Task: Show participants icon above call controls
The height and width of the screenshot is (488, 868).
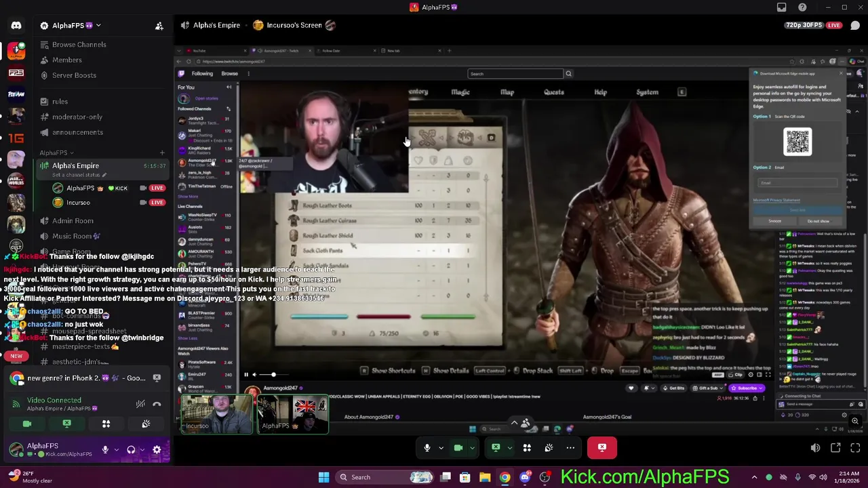Action: [x=525, y=424]
